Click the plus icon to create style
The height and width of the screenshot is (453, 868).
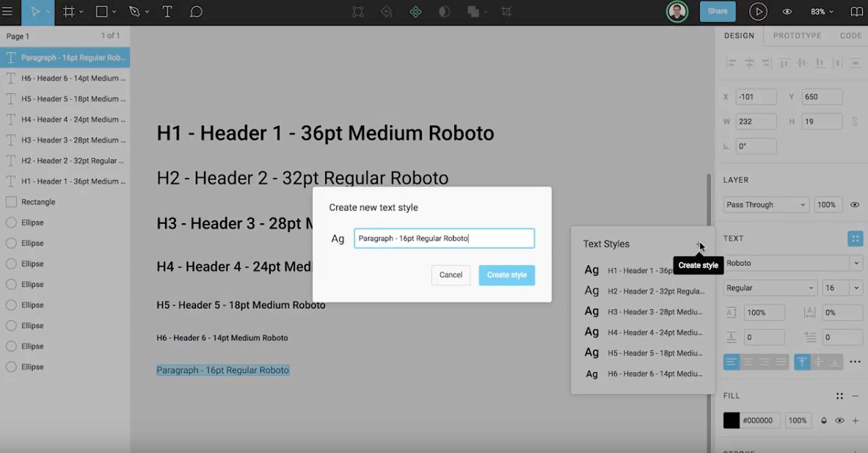tap(699, 244)
